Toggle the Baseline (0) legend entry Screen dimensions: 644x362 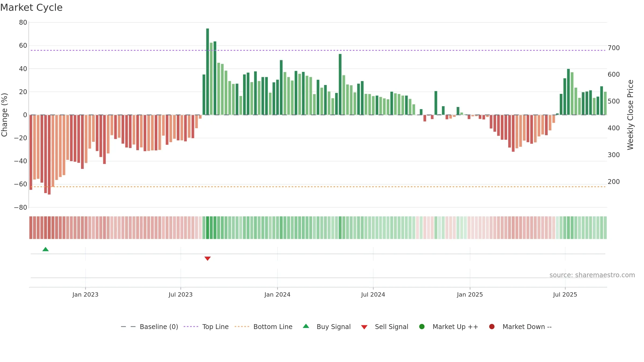coord(149,327)
